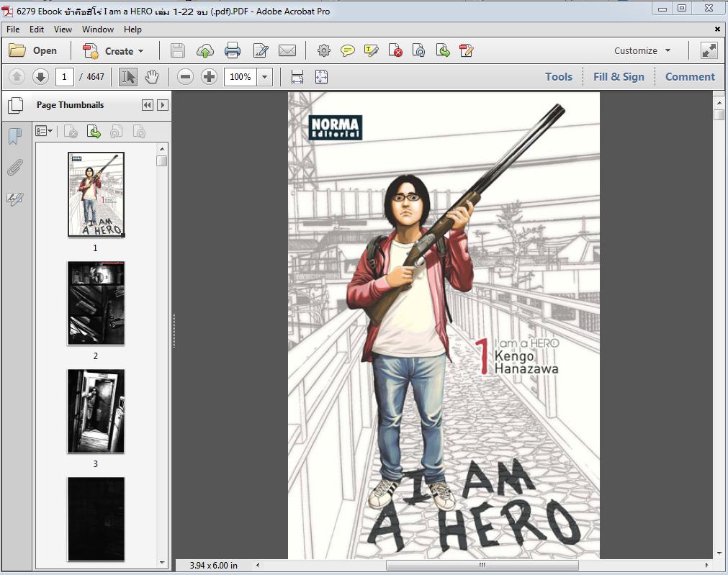Viewport: 728px width, 575px height.
Task: Click the thumbnails panel scrollbar thumb
Action: 161,161
